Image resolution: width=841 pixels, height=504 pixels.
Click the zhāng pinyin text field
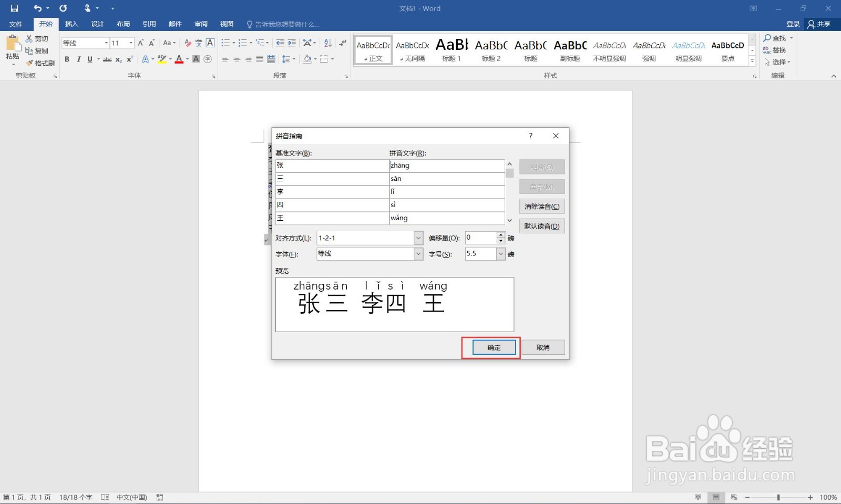tap(447, 166)
